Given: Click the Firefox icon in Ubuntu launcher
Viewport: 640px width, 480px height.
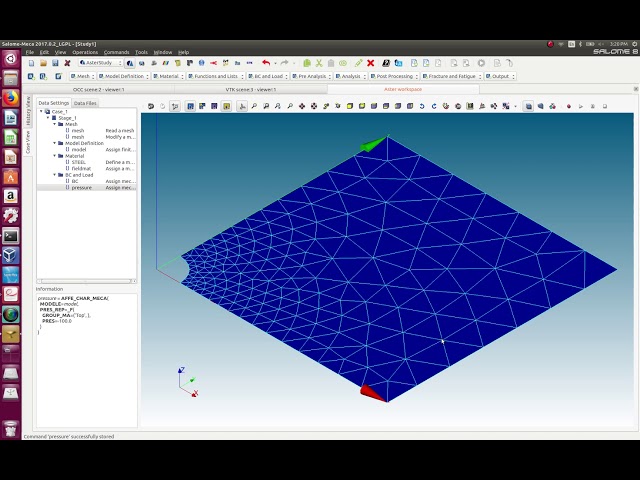Looking at the screenshot, I should [x=11, y=98].
